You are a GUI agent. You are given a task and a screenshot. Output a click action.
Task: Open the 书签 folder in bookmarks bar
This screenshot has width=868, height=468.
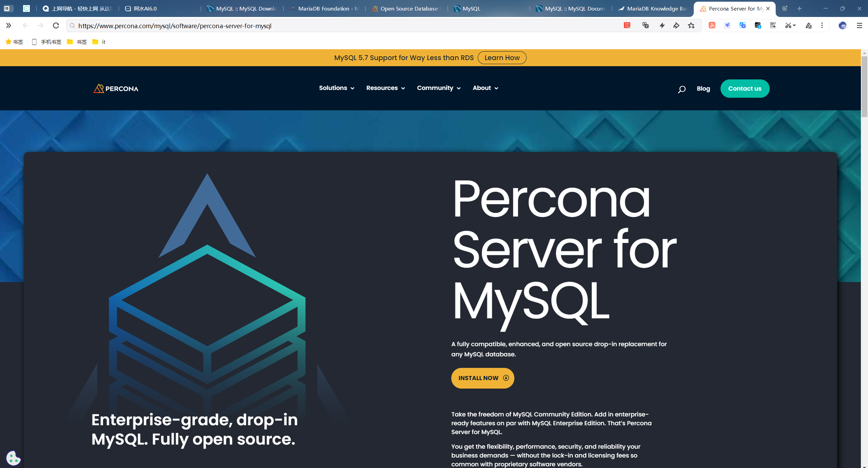(77, 42)
